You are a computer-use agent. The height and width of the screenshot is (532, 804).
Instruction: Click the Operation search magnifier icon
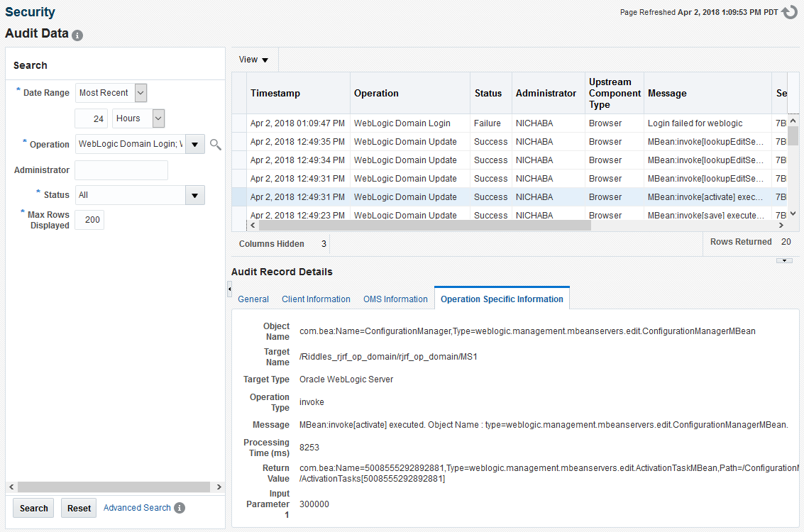click(216, 145)
